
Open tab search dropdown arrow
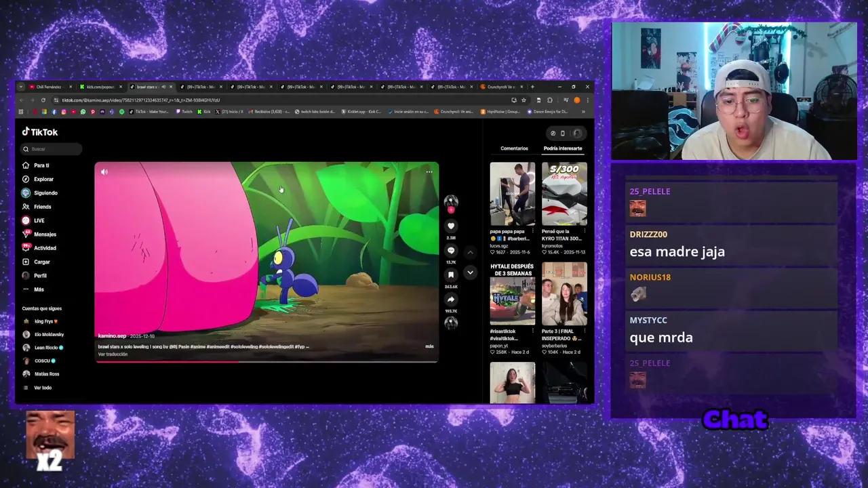21,87
